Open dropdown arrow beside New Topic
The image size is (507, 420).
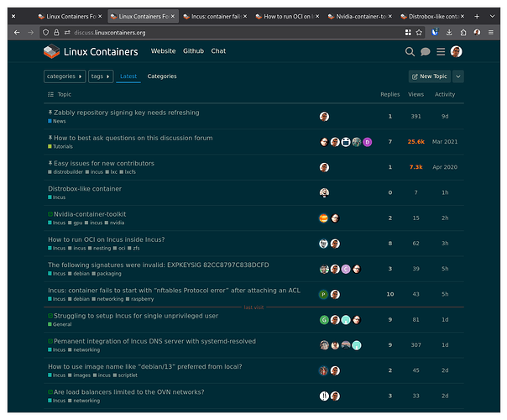pos(458,76)
